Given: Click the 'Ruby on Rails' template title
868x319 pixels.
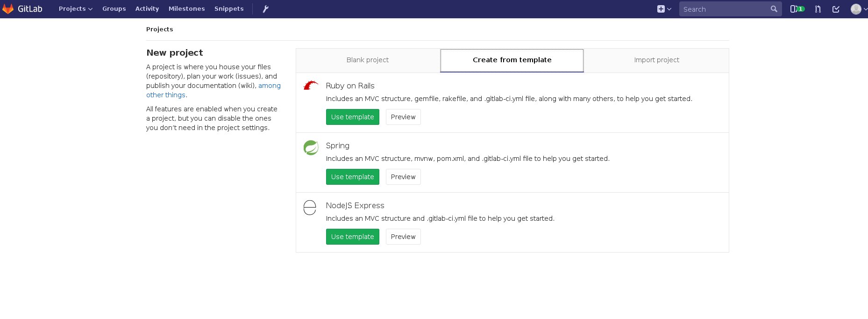Looking at the screenshot, I should pyautogui.click(x=350, y=86).
